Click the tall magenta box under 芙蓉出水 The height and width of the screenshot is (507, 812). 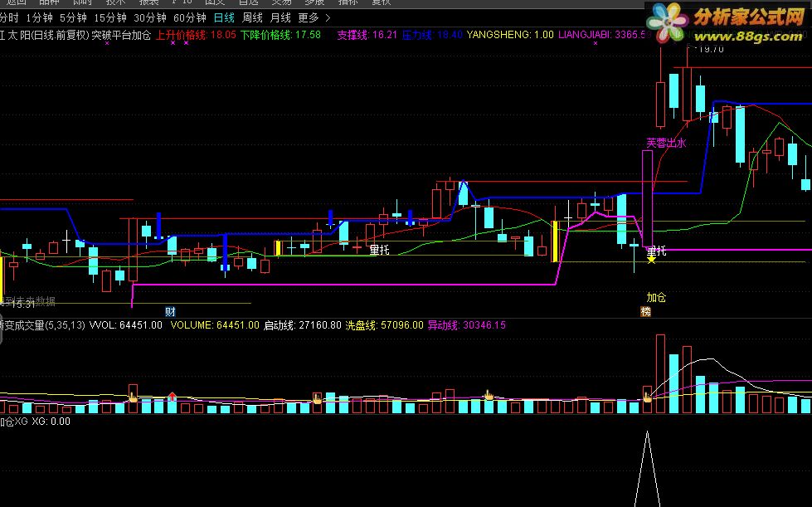coord(647,199)
